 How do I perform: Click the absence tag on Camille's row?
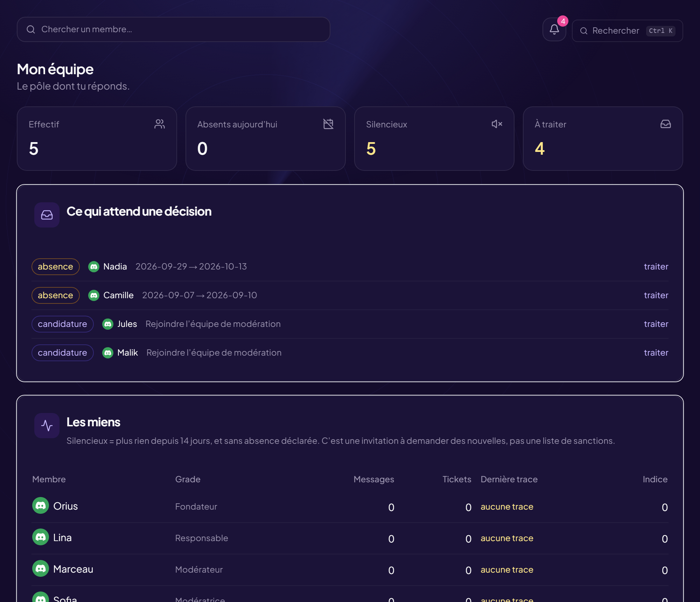pos(56,295)
